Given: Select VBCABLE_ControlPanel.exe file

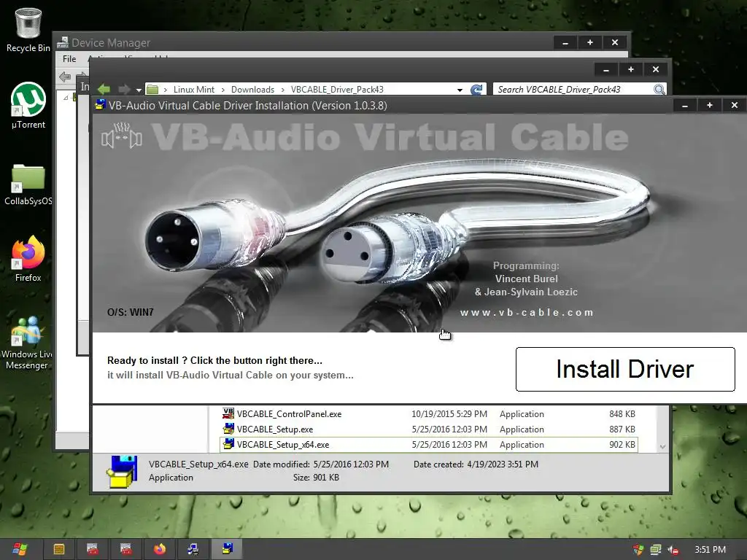Looking at the screenshot, I should 289,414.
